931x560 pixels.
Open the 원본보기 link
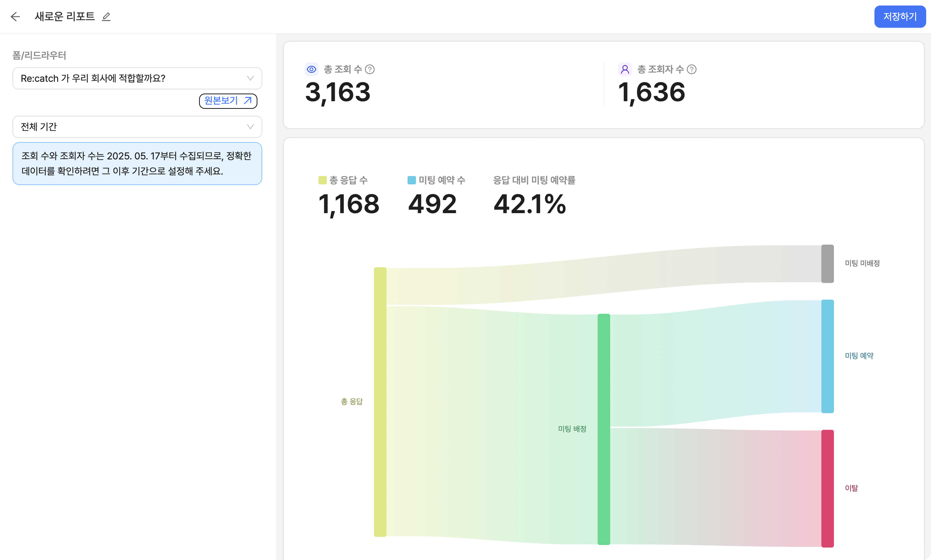pyautogui.click(x=228, y=101)
